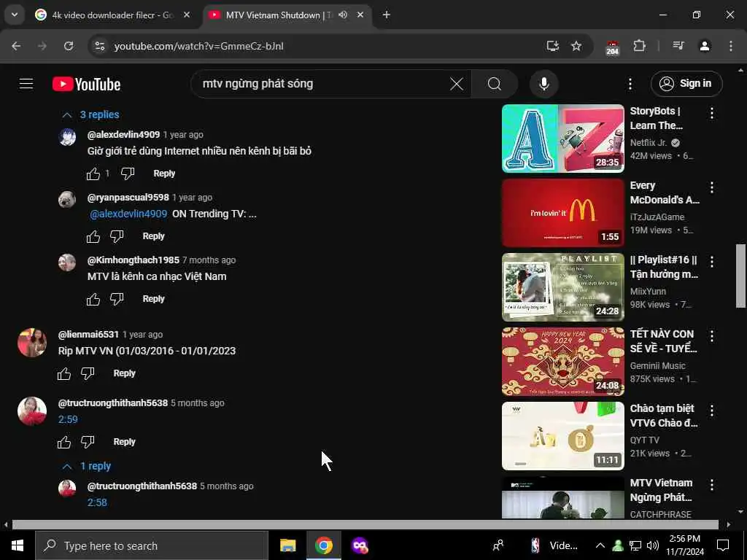Close the 4k video downloader tab

click(187, 15)
